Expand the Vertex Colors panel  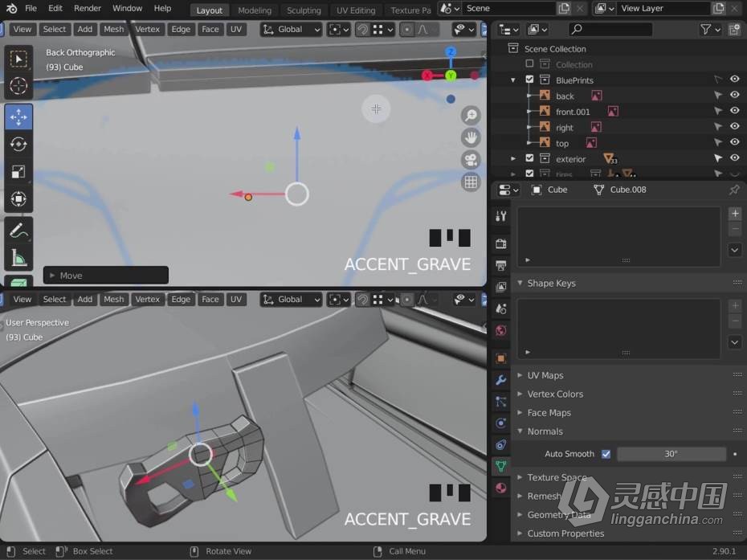[520, 394]
